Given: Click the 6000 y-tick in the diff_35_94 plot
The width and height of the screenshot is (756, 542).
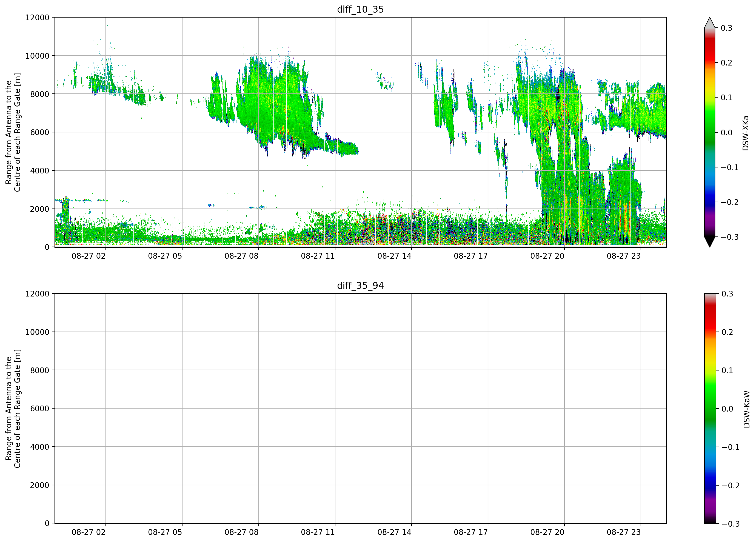Looking at the screenshot, I should pos(40,409).
